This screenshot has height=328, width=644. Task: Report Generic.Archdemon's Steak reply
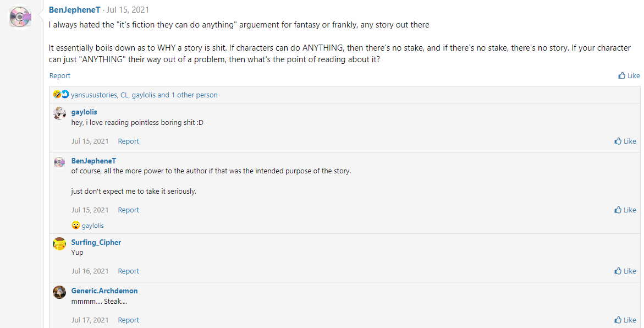coord(128,320)
